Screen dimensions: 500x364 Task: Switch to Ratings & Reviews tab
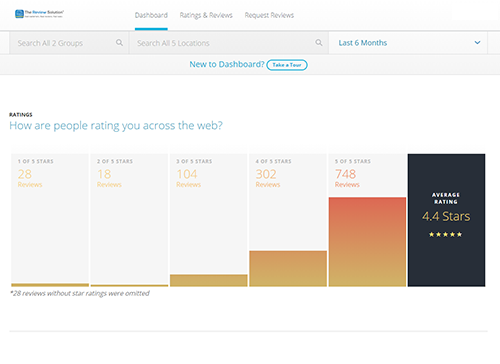206,15
